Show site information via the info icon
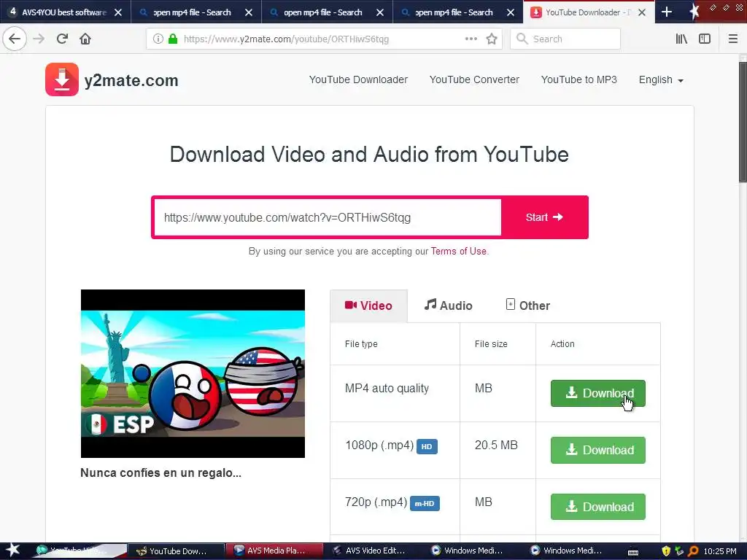This screenshot has width=747, height=560. tap(158, 39)
